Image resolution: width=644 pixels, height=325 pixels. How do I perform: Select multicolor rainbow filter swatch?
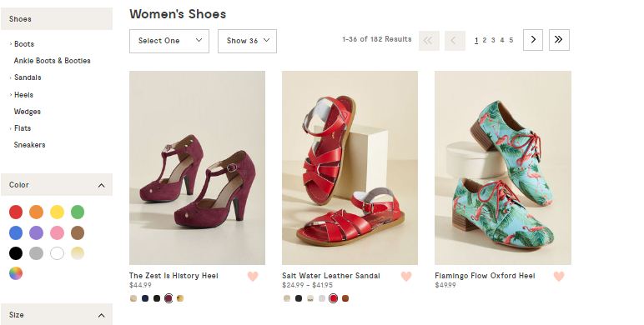coord(16,273)
